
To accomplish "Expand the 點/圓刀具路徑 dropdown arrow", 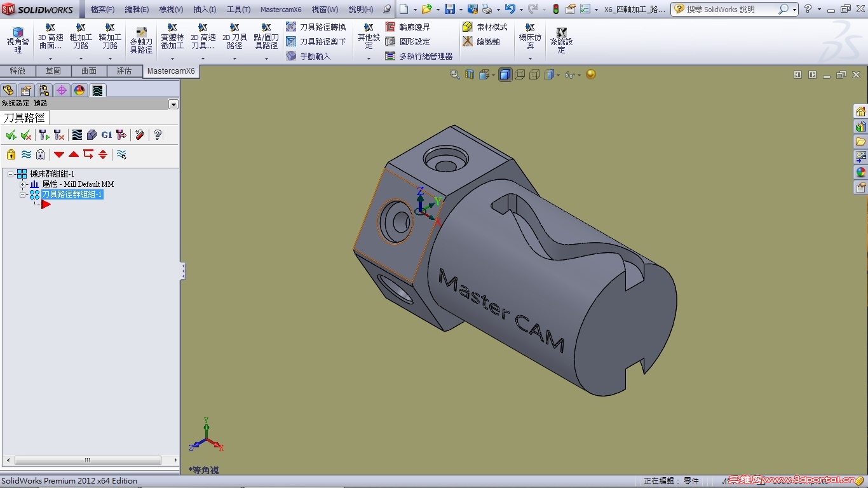I will tap(266, 58).
